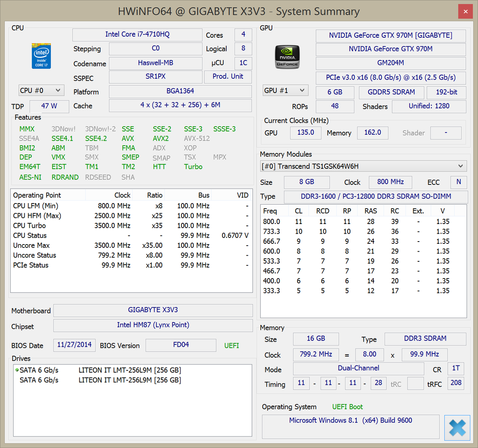Viewport: 478px width, 448px height.
Task: Select the 800.0 frequency timing row
Action: coord(364,222)
